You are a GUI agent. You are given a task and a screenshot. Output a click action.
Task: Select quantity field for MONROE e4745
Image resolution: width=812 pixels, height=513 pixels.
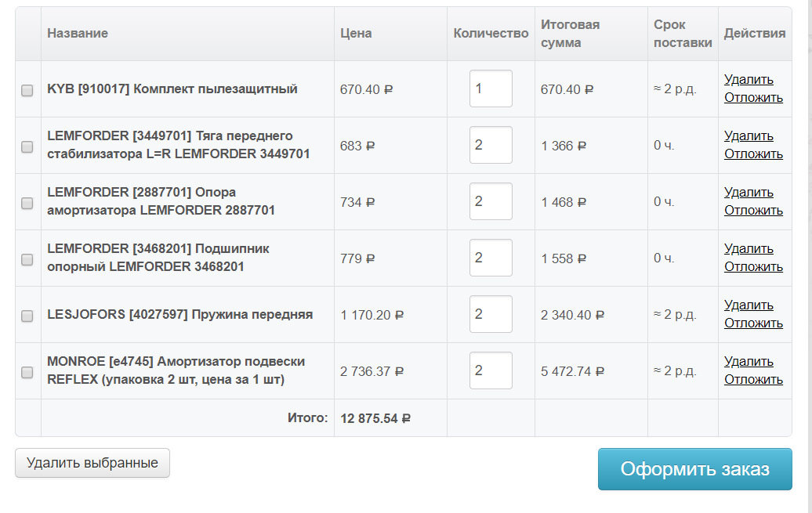pos(491,370)
